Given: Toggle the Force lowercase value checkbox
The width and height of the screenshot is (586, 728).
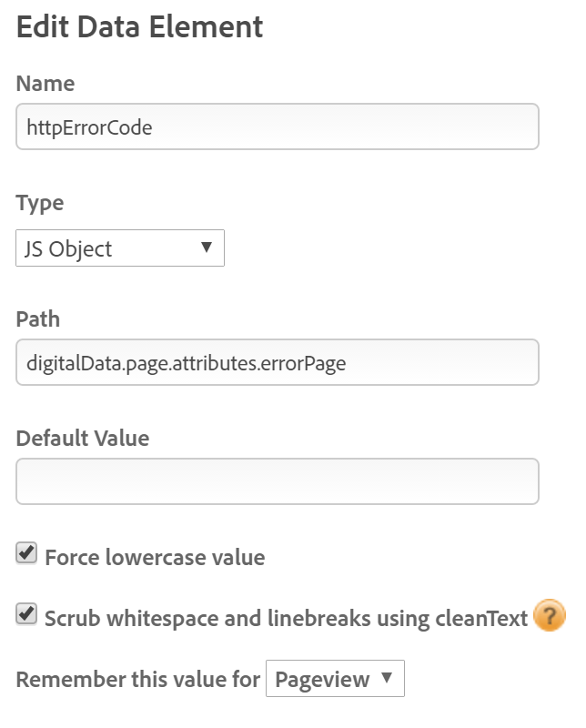Looking at the screenshot, I should click(27, 553).
